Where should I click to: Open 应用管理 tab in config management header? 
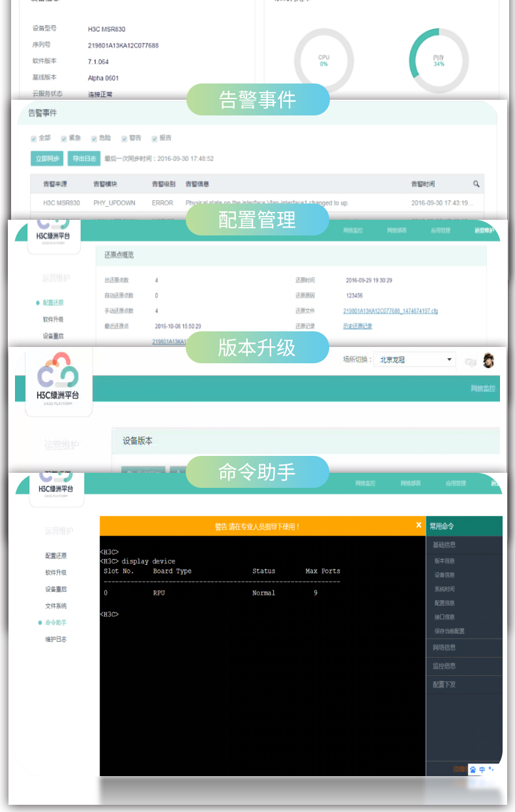pos(439,230)
